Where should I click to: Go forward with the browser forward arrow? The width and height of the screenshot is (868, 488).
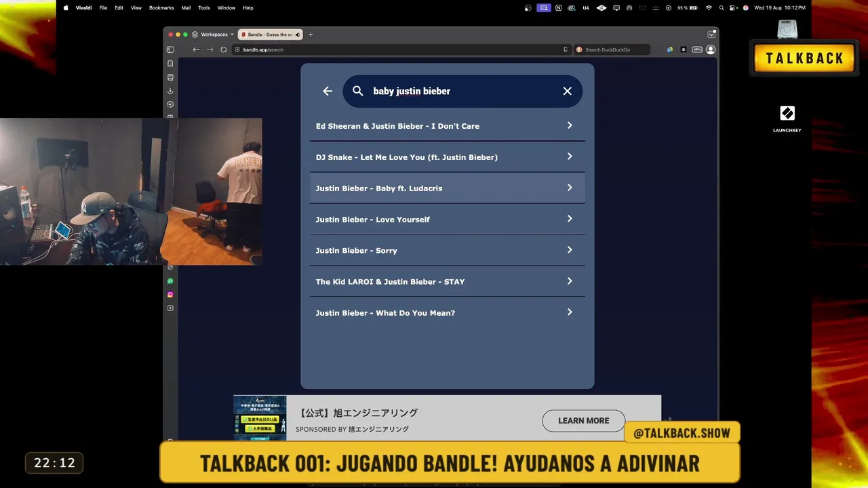pos(210,49)
